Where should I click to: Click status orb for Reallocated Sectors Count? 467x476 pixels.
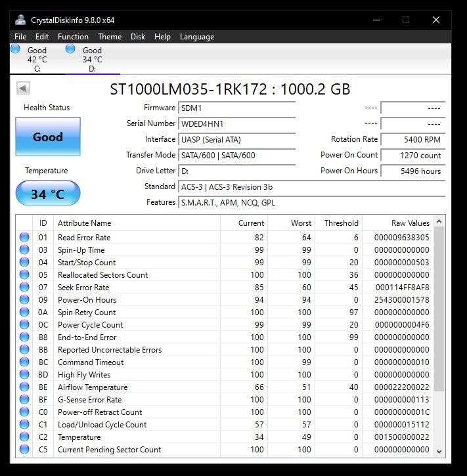click(24, 274)
